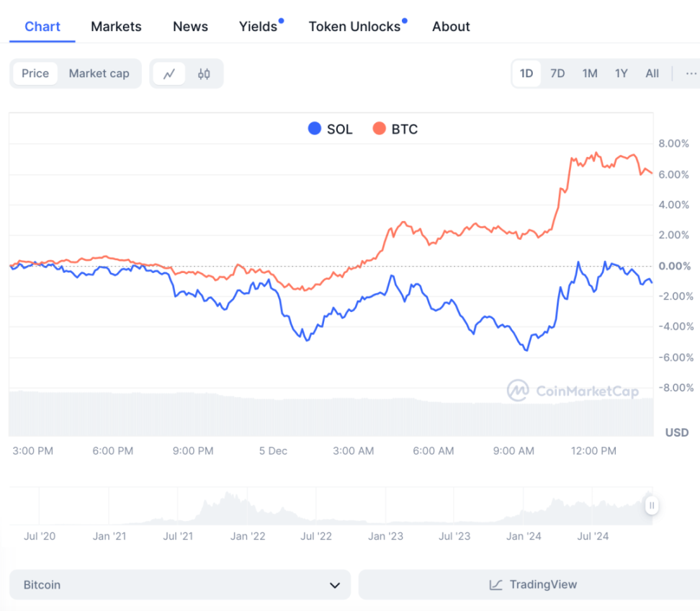Expand the Bitcoin comparison dropdown
Image resolution: width=700 pixels, height=611 pixels.
click(180, 585)
